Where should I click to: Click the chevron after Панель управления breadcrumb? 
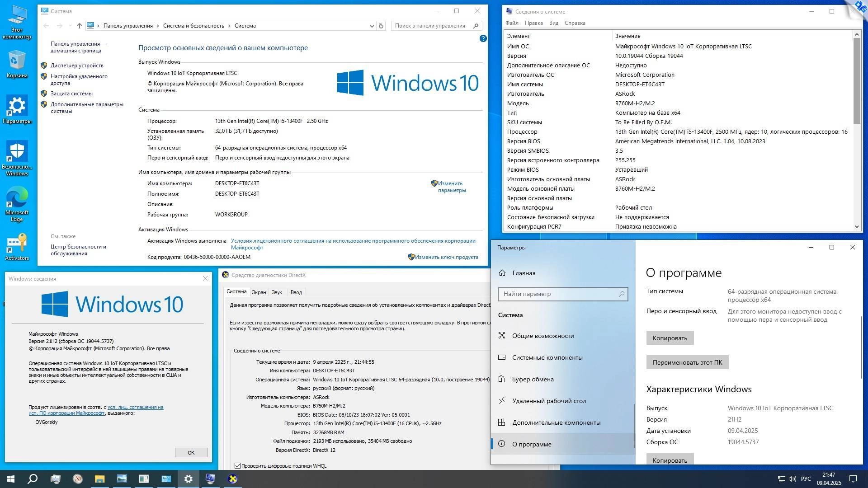point(157,26)
